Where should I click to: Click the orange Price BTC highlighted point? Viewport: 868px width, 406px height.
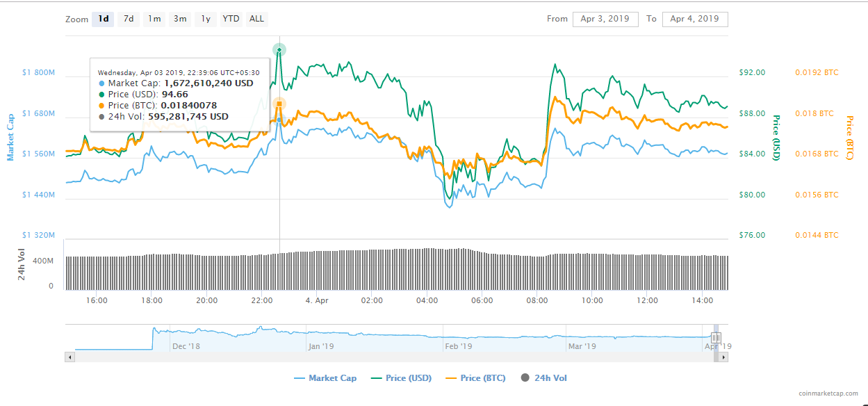(x=279, y=104)
